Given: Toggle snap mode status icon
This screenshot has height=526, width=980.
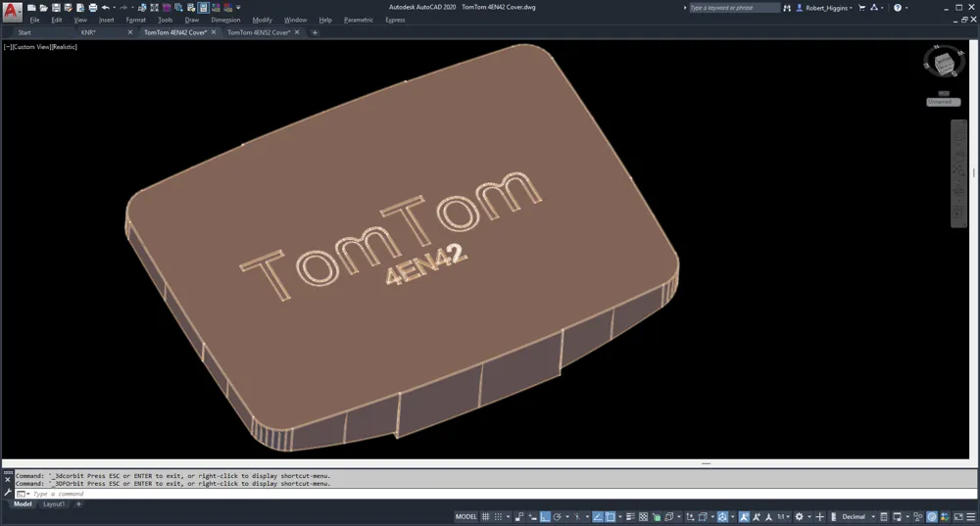Looking at the screenshot, I should click(498, 516).
